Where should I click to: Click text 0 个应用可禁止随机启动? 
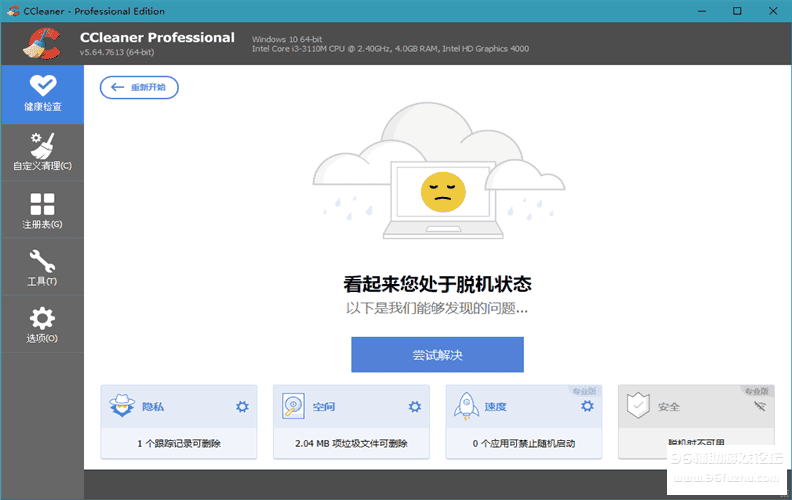524,443
